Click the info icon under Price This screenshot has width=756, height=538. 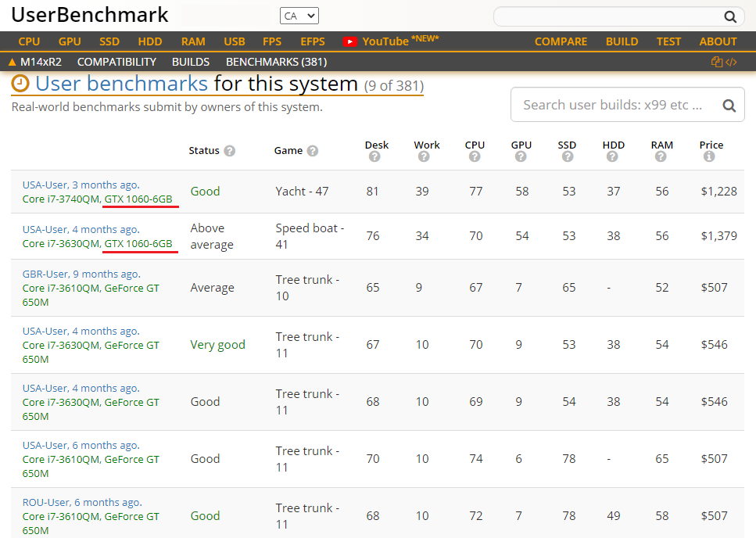coord(709,156)
